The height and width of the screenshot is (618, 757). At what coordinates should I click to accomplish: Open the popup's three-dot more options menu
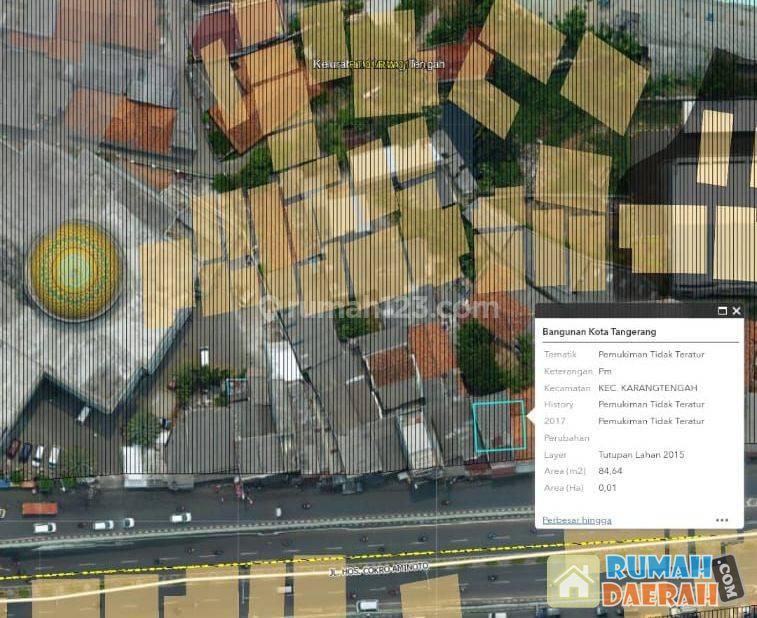tap(722, 520)
